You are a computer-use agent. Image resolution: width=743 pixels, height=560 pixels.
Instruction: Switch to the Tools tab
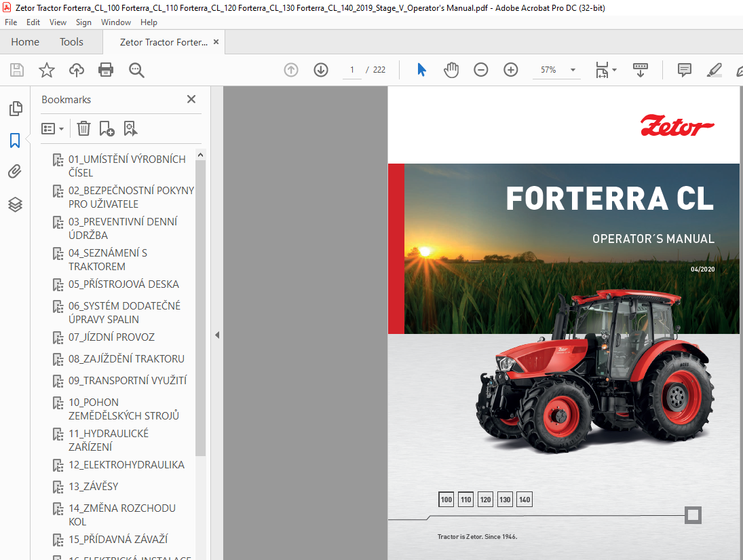point(71,41)
